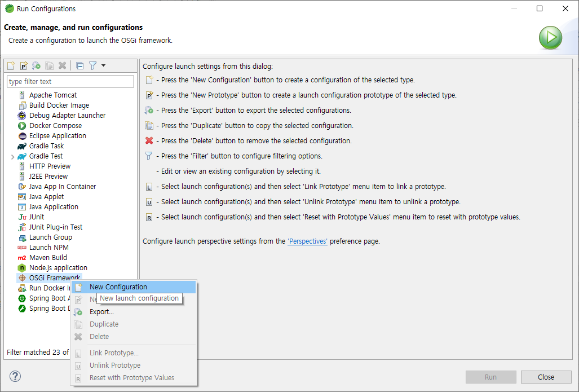Click the JUnit Plug-in Test label
This screenshot has height=392, width=579.
[x=56, y=227]
